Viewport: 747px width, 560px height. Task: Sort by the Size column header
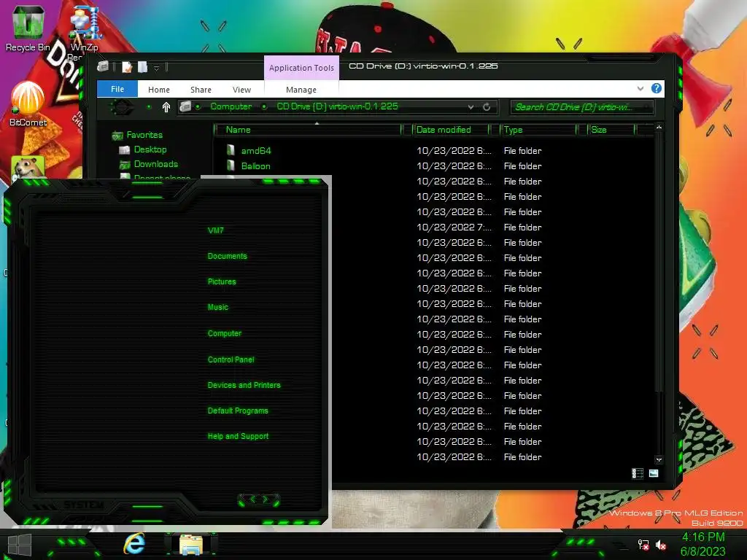click(611, 130)
